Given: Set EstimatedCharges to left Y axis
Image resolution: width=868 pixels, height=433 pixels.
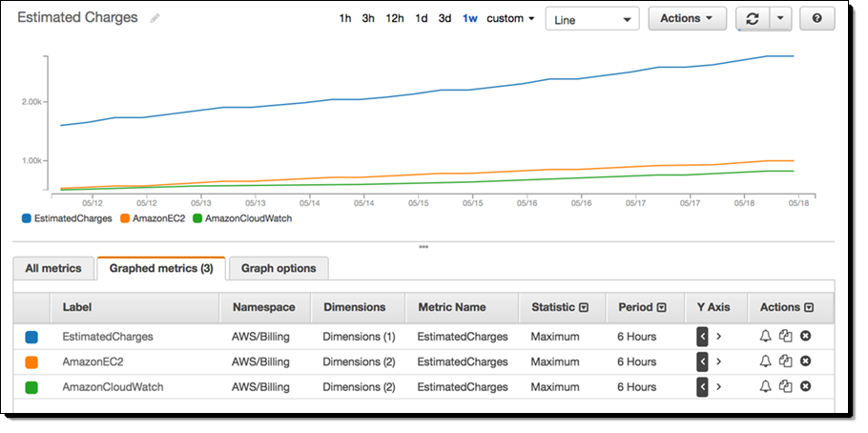Looking at the screenshot, I should 703,336.
